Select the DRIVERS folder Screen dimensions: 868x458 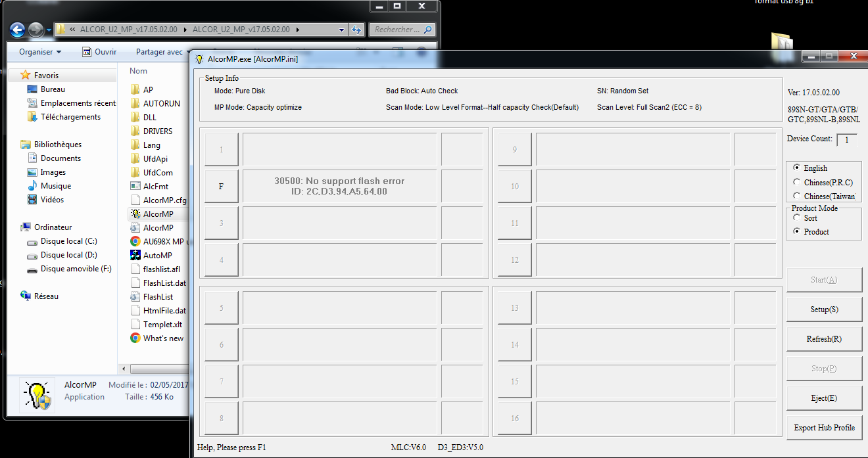pos(157,131)
